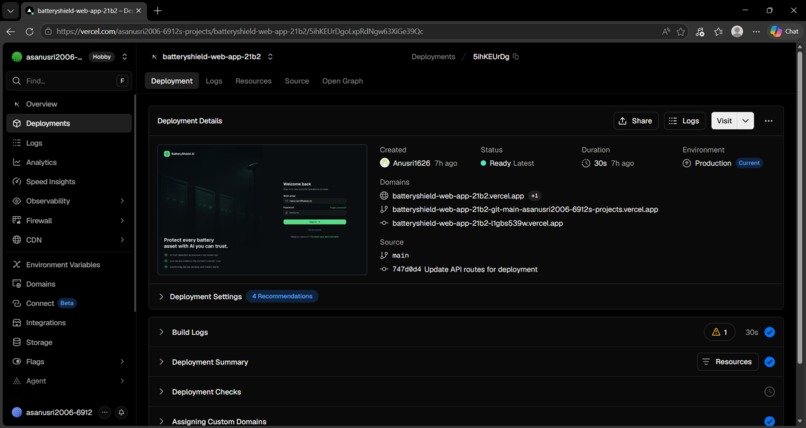Switch to the Open Graph tab
This screenshot has height=428, width=806.
pos(342,81)
